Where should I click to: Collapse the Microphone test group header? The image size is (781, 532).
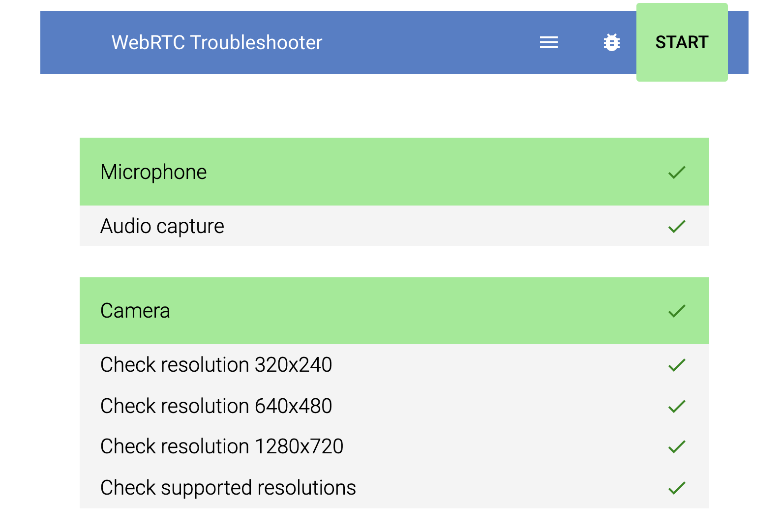393,172
